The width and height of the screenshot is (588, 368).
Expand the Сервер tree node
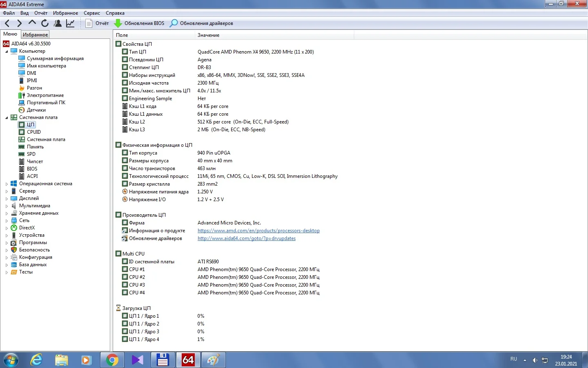[7, 191]
